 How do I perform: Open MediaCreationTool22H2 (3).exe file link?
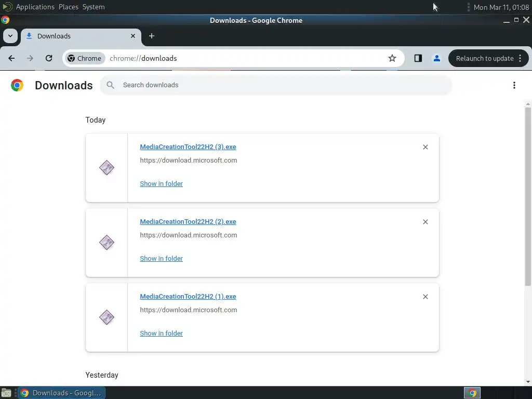tap(188, 147)
